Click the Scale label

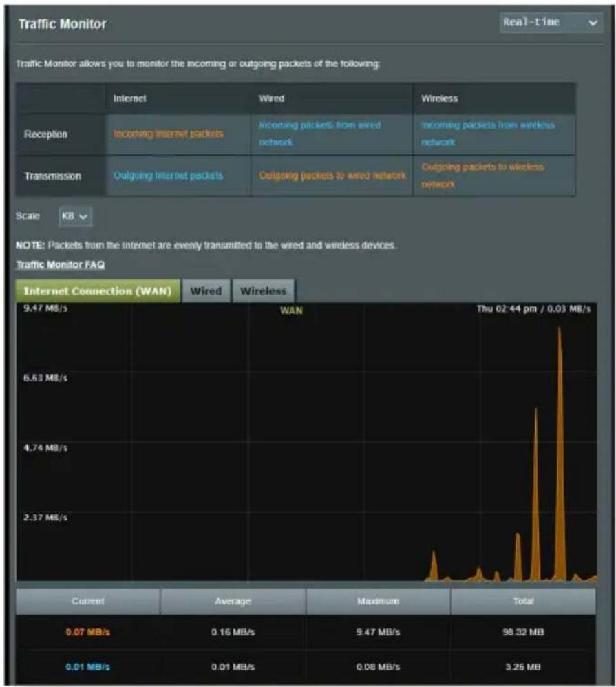28,216
